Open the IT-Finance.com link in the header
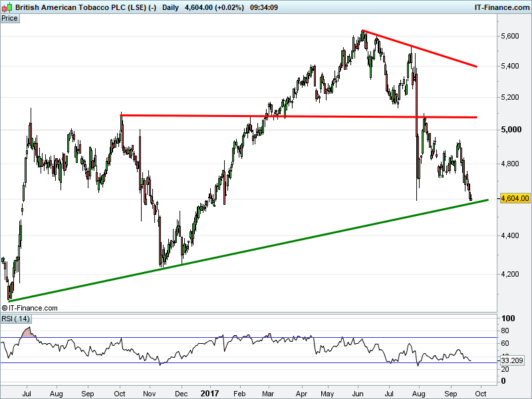This screenshot has height=399, width=532. pyautogui.click(x=502, y=7)
